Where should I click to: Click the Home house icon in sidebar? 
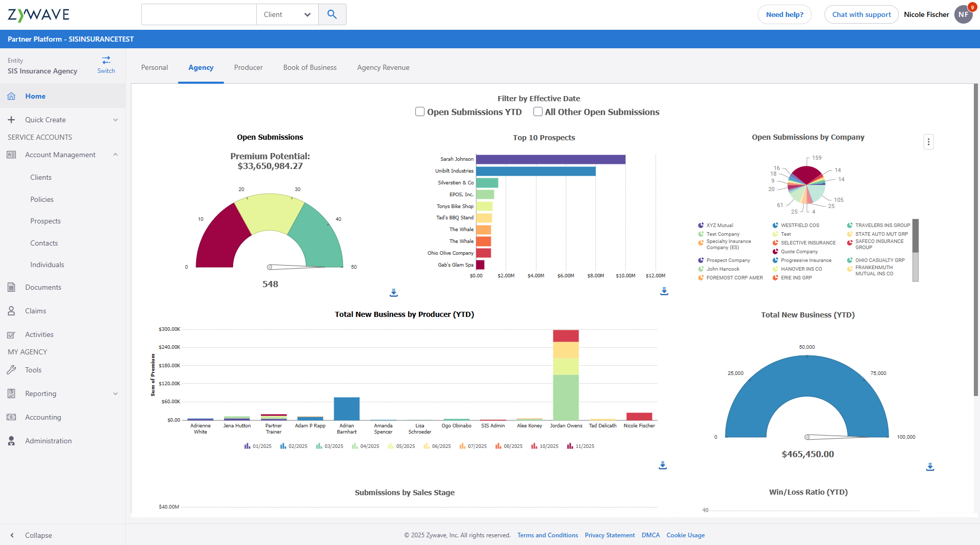11,96
